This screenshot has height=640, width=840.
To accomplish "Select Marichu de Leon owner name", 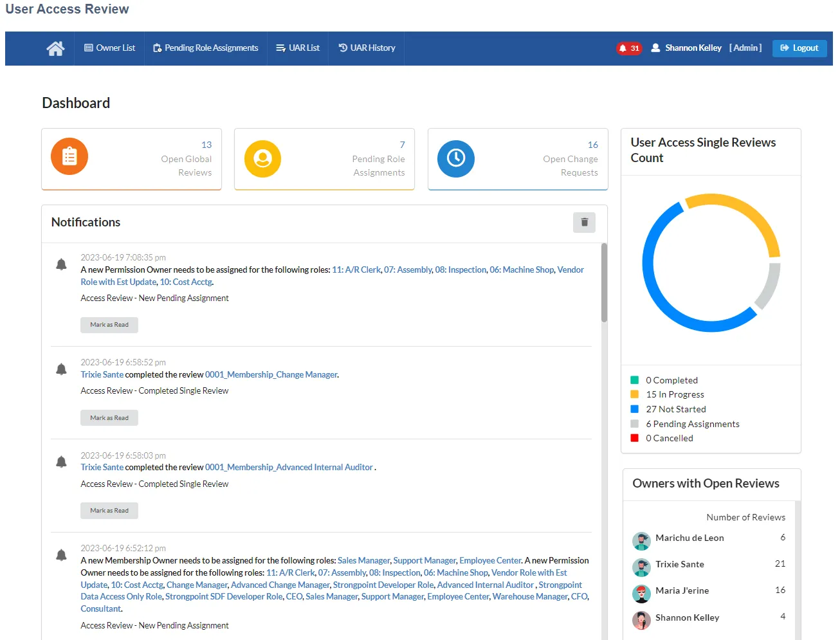I will coord(689,538).
